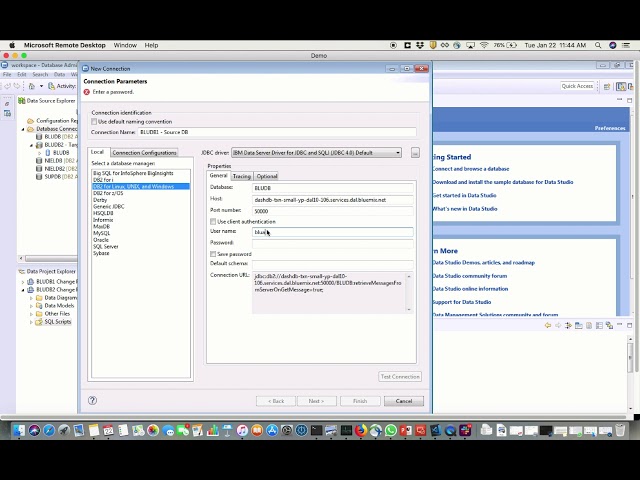Open the Trash in the dock

620,430
